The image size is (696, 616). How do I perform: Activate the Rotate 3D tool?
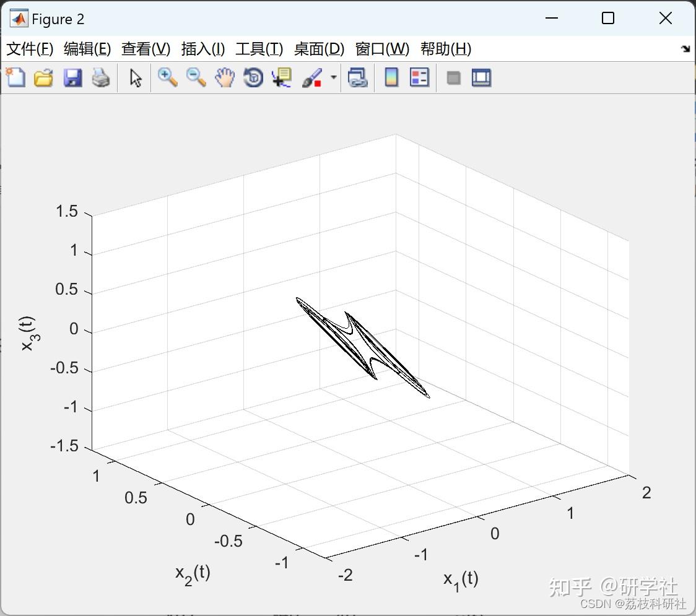253,77
